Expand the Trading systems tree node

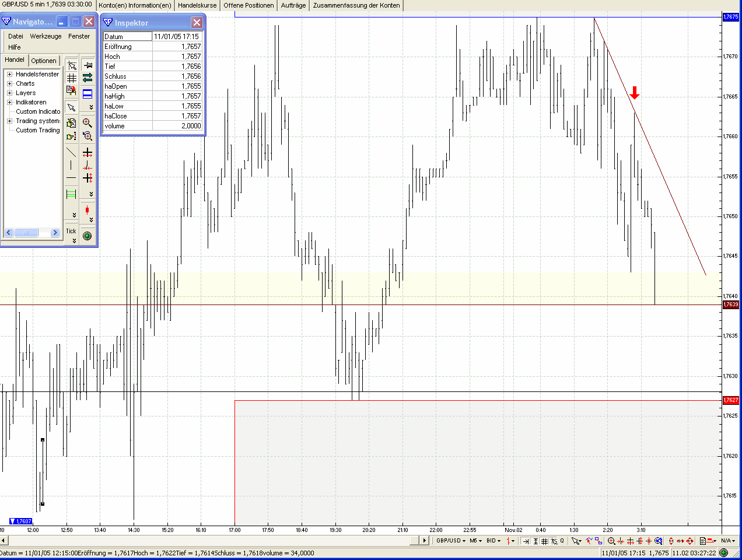pyautogui.click(x=9, y=121)
